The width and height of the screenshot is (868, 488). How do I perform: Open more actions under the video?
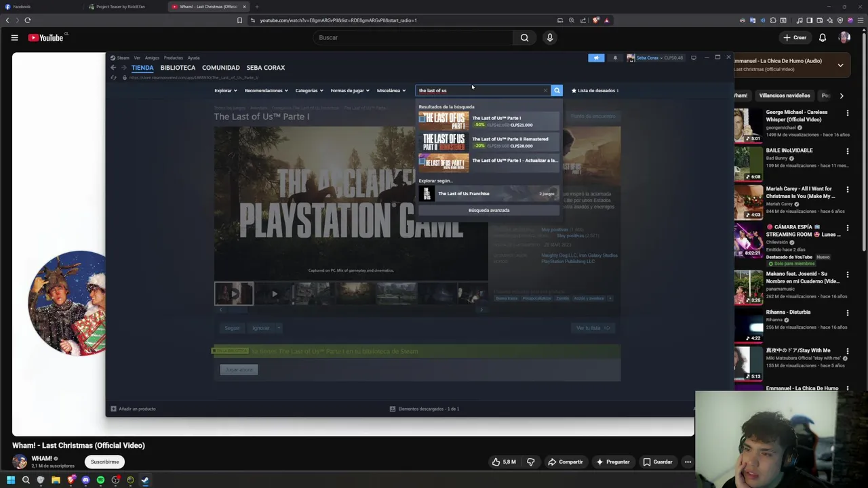[x=688, y=462]
